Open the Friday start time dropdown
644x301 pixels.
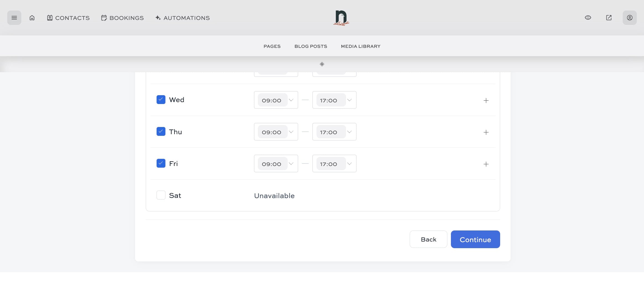276,164
